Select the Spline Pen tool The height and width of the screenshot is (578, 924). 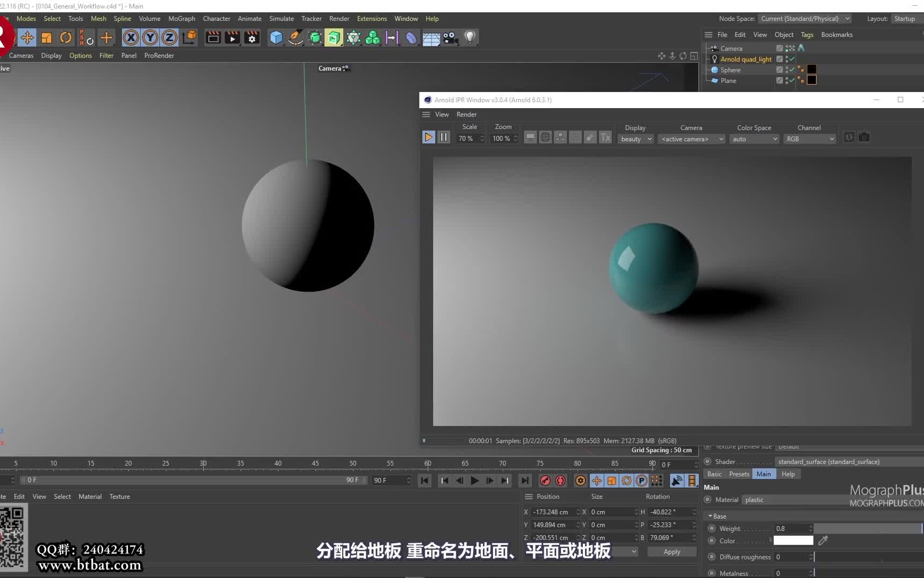coord(295,37)
